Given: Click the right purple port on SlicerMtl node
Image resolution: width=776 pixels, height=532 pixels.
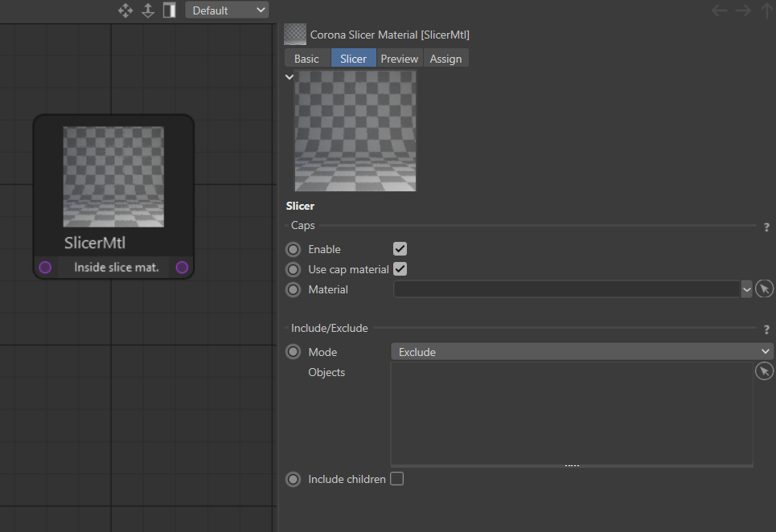Looking at the screenshot, I should (x=182, y=268).
